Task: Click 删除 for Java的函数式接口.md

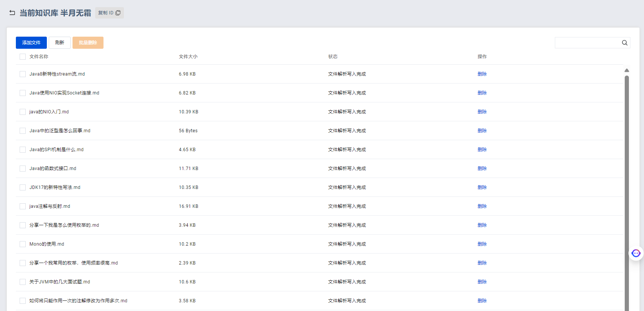Action: [x=482, y=169]
